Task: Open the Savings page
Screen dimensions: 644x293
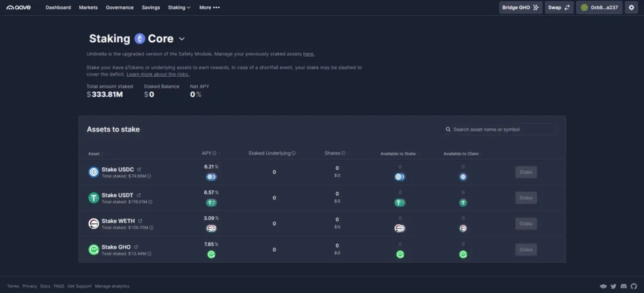Action: click(x=151, y=8)
